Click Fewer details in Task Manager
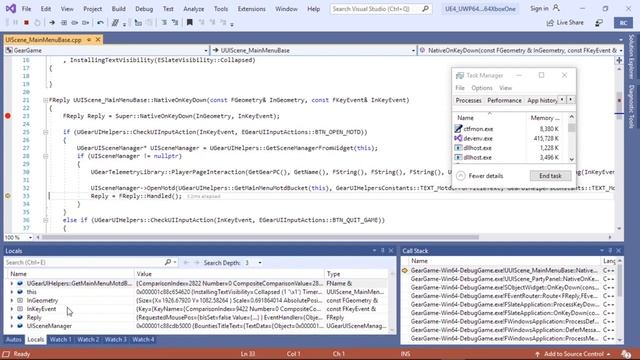 pyautogui.click(x=480, y=176)
